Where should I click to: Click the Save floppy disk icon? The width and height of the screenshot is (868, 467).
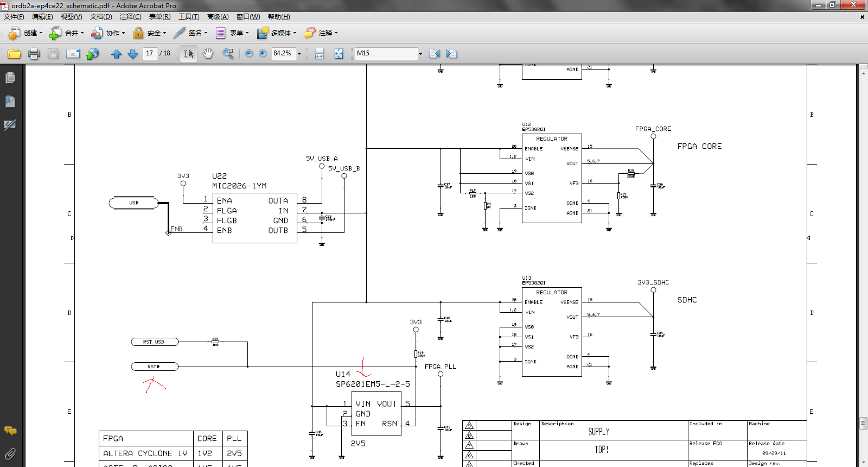coord(53,54)
